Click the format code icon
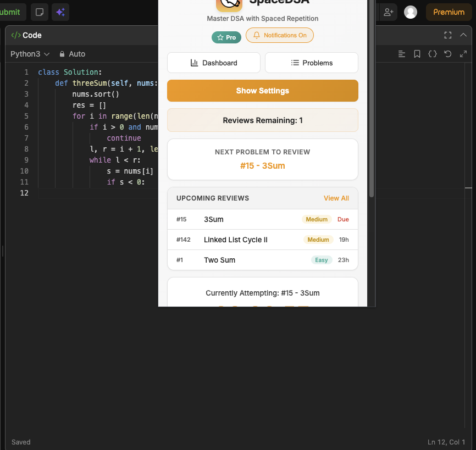This screenshot has height=450, width=476. click(x=402, y=54)
